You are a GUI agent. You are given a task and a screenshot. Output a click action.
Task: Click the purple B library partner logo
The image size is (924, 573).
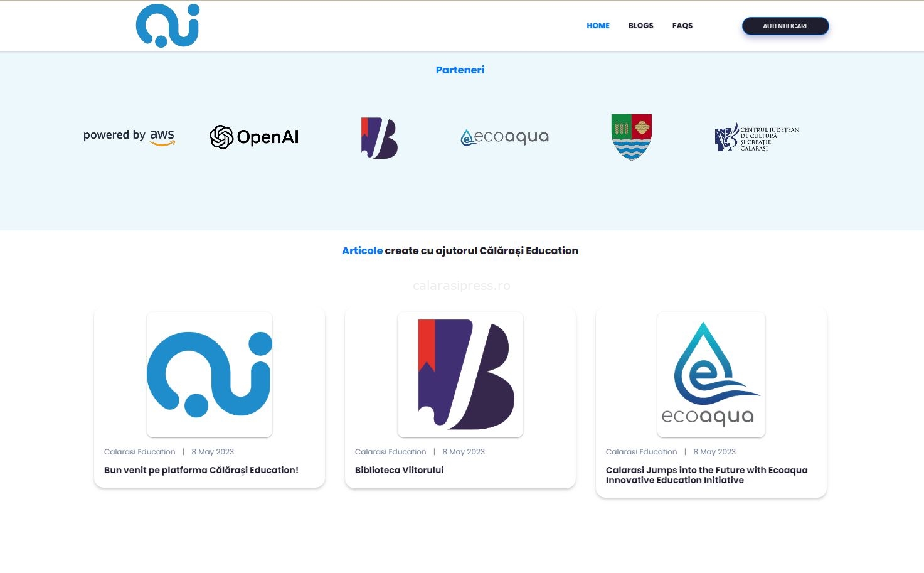pos(380,138)
